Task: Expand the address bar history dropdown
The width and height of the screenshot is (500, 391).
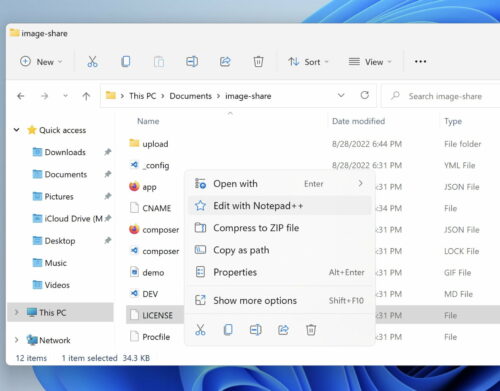Action: [341, 96]
